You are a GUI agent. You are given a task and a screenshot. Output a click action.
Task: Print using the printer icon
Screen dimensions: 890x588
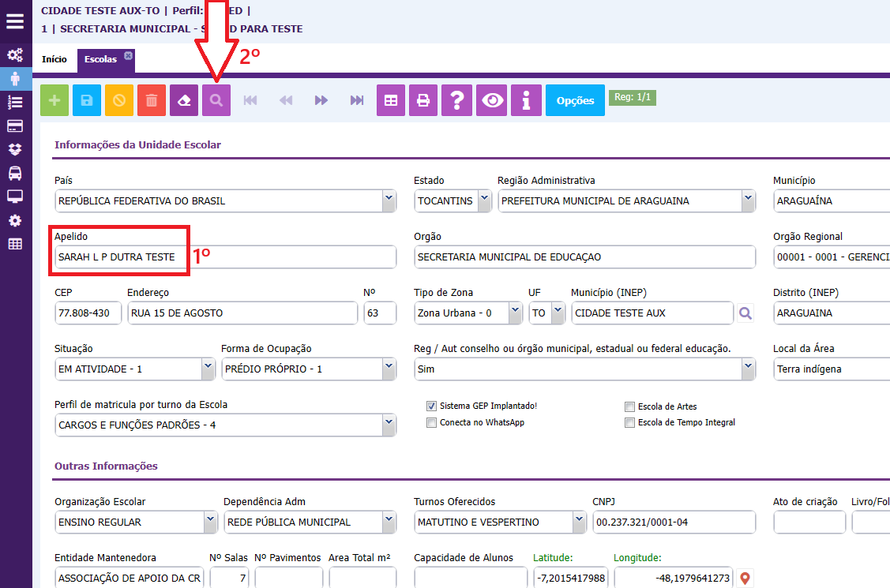(423, 100)
